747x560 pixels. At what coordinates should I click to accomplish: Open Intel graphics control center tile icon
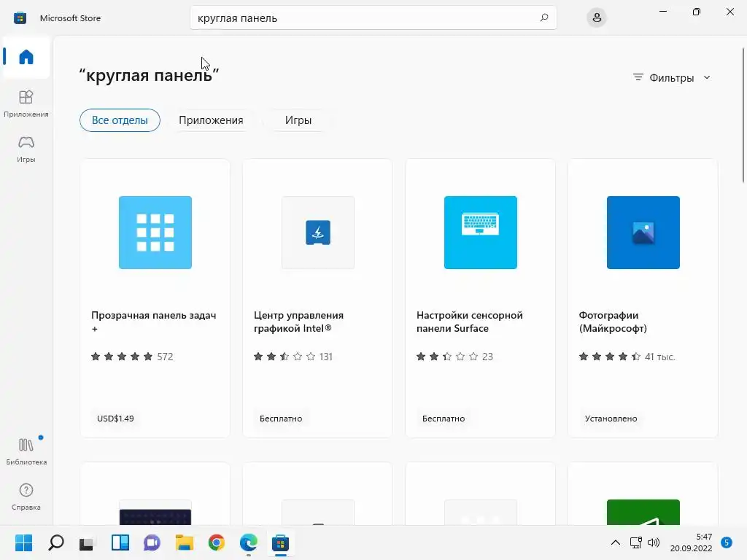pos(318,233)
